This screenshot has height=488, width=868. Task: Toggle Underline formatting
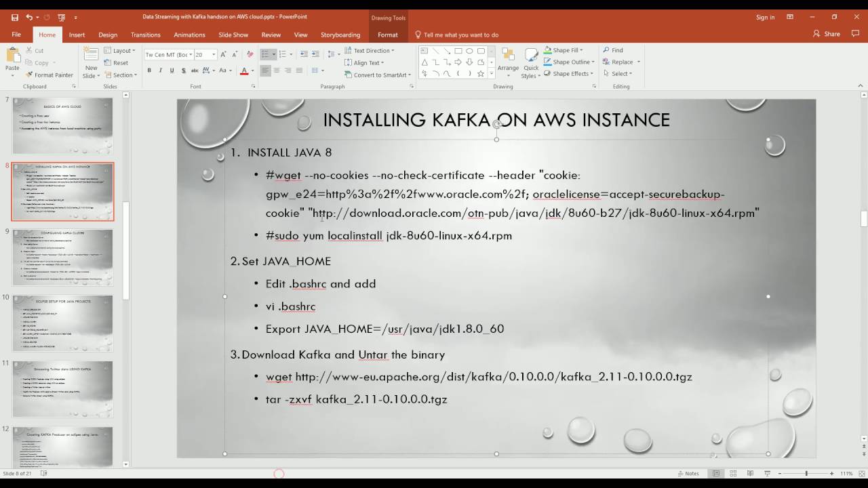click(172, 70)
